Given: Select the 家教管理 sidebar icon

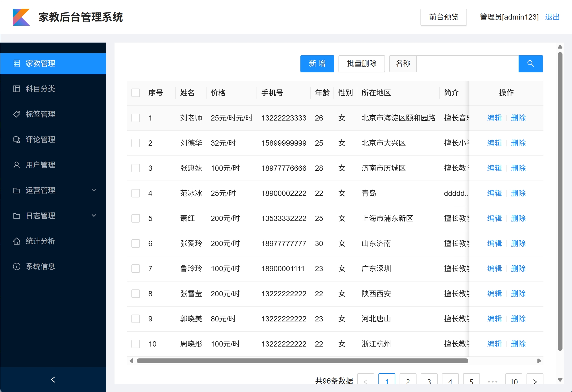Looking at the screenshot, I should 17,63.
